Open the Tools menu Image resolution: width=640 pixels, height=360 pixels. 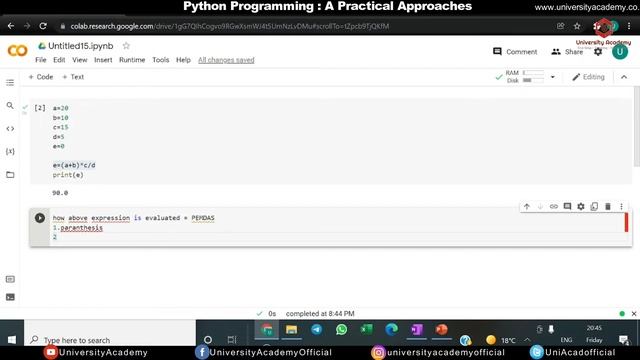click(161, 60)
